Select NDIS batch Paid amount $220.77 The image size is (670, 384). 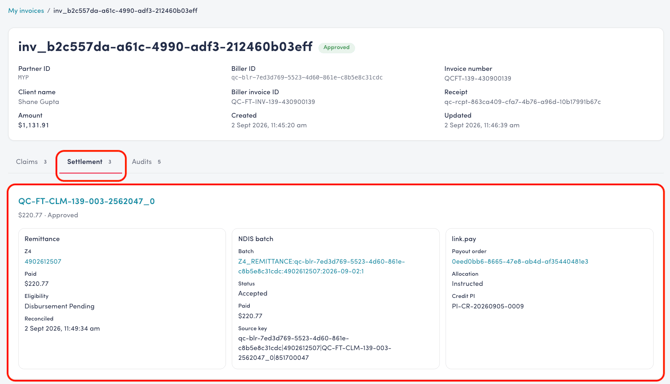(250, 316)
